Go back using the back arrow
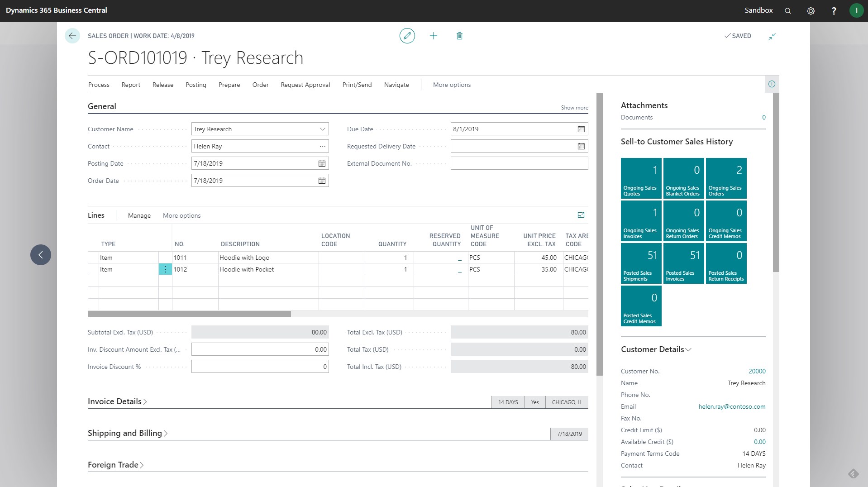Viewport: 868px width, 487px height. [x=72, y=36]
